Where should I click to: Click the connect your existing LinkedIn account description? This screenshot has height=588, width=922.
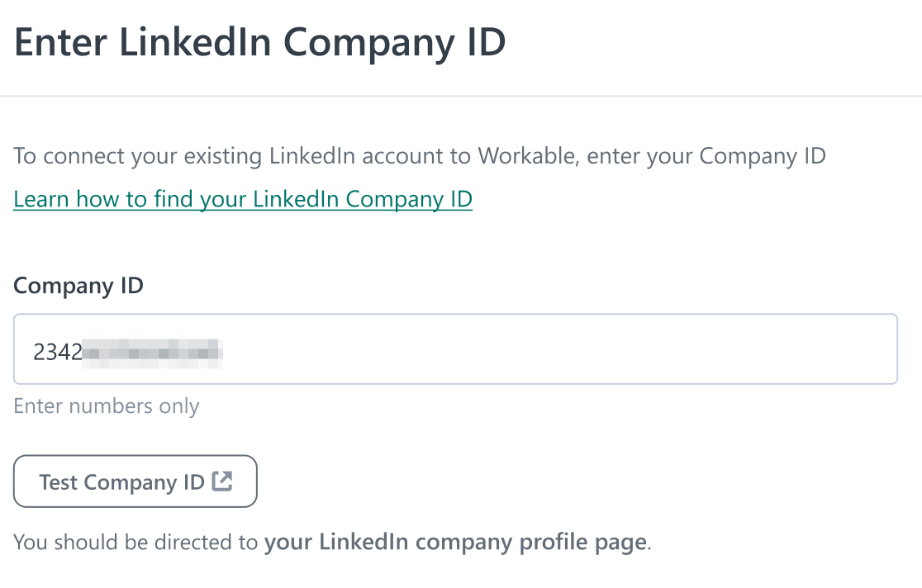420,156
